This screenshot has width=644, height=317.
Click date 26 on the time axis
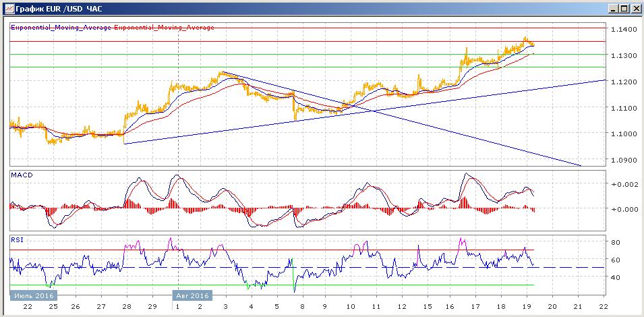(x=74, y=306)
